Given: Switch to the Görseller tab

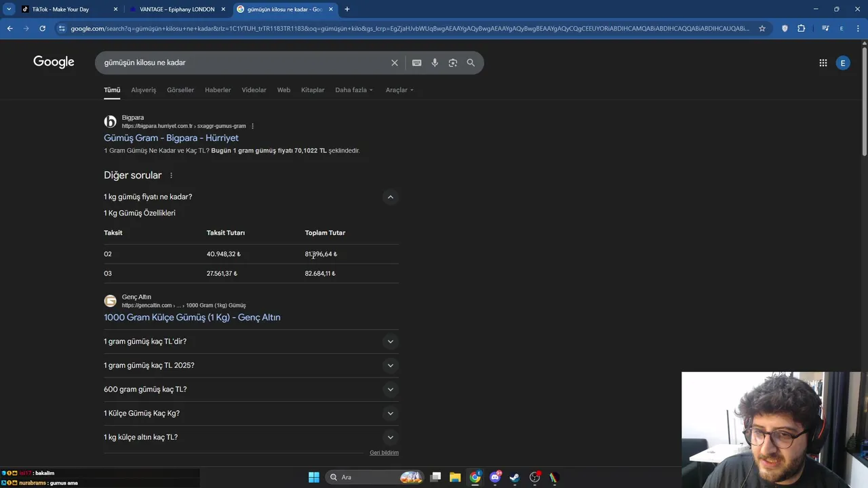Looking at the screenshot, I should [x=180, y=90].
